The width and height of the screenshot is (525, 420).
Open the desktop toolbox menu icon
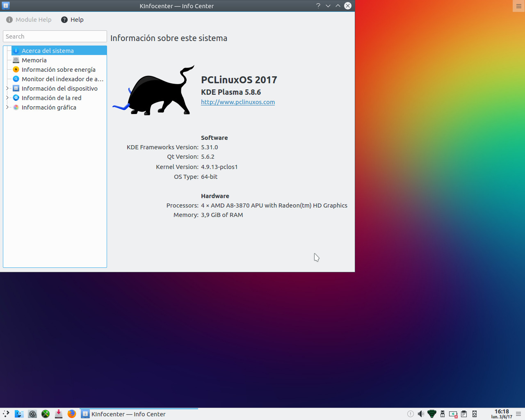point(519,6)
